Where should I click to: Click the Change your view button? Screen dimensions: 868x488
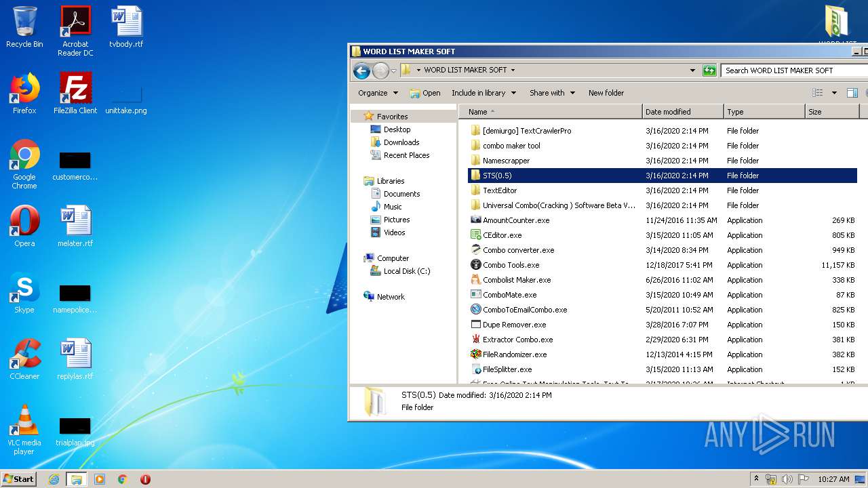[x=818, y=93]
